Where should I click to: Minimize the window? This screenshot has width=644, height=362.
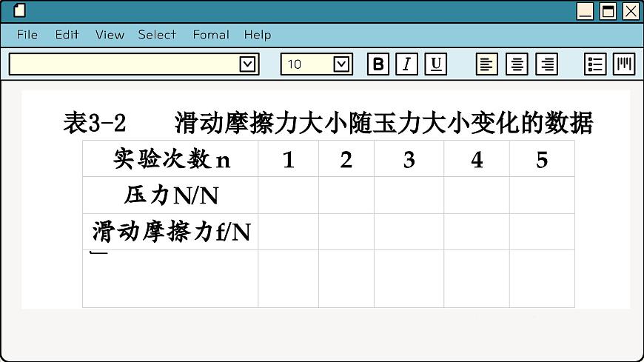tap(585, 11)
